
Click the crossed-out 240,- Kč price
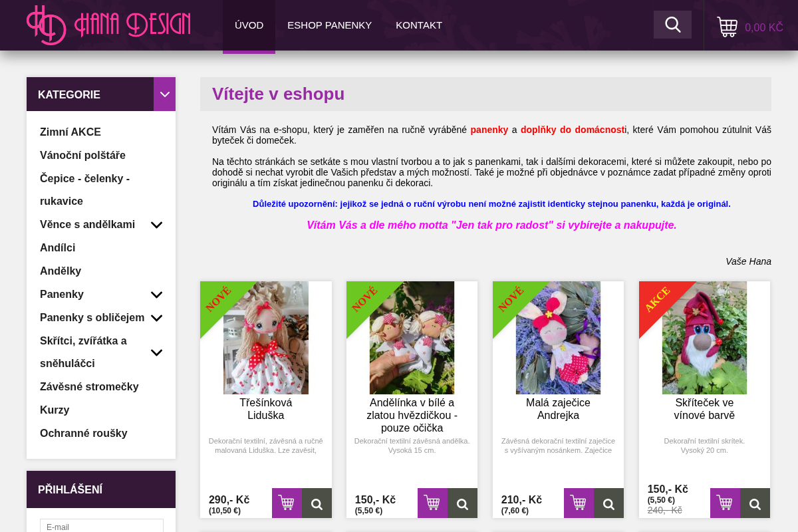[x=665, y=510]
